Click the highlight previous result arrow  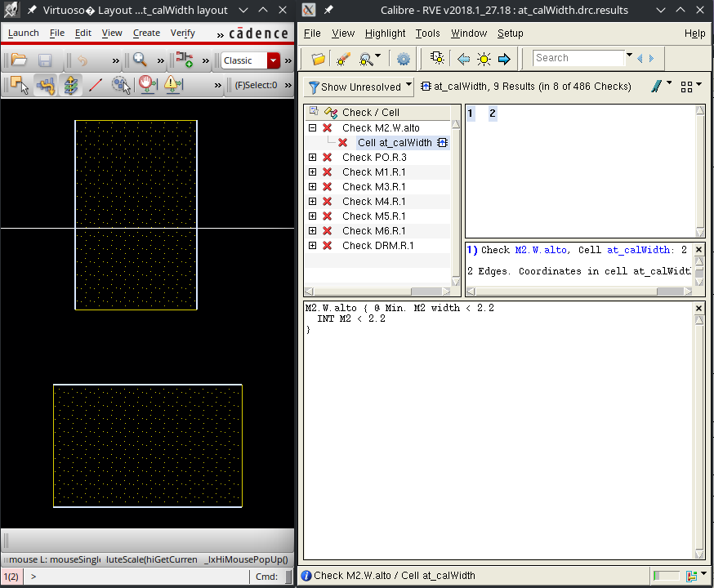pyautogui.click(x=463, y=59)
